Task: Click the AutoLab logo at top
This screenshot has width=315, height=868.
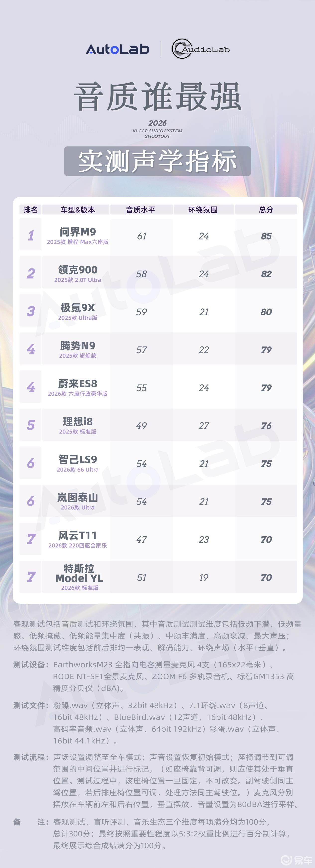Action: click(117, 49)
